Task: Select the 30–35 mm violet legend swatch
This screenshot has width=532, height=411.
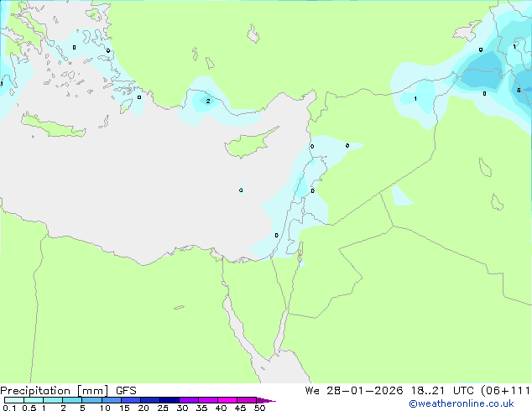Action: pos(188,400)
